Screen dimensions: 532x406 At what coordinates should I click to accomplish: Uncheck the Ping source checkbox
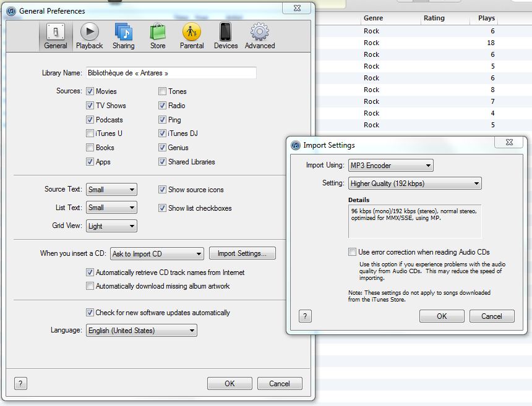pyautogui.click(x=162, y=120)
